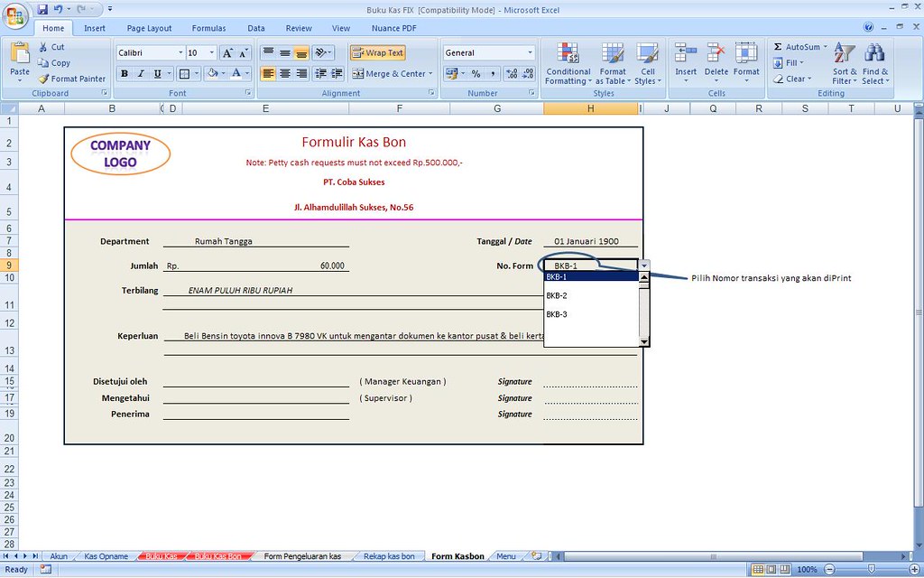Viewport: 924px width, 578px height.
Task: Apply Comma Style number format
Action: (x=492, y=74)
